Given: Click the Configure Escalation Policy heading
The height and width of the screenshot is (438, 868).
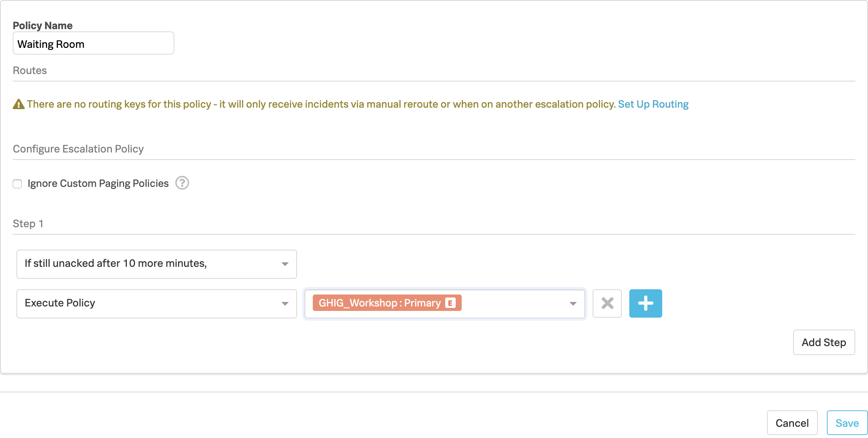Looking at the screenshot, I should (78, 149).
